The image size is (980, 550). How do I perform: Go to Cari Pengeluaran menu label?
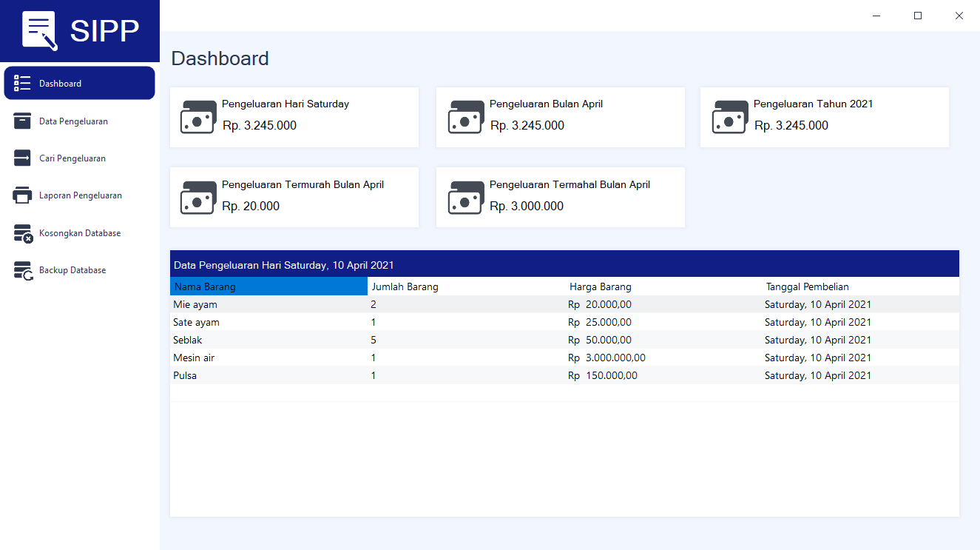(x=72, y=158)
